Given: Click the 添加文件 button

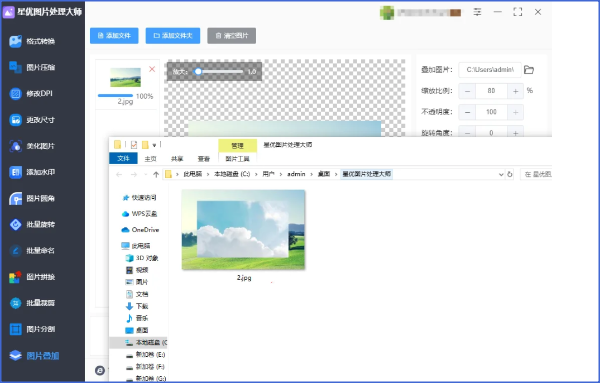Looking at the screenshot, I should pos(114,36).
